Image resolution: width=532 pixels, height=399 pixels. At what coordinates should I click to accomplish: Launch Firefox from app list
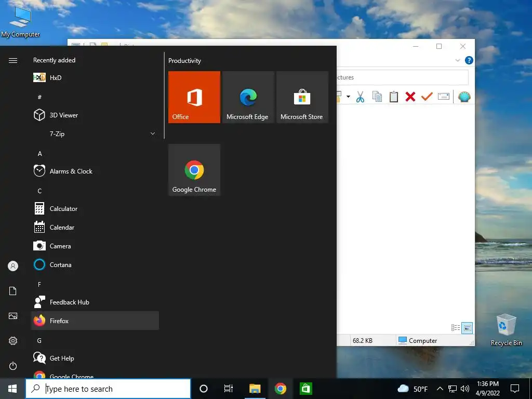(95, 321)
